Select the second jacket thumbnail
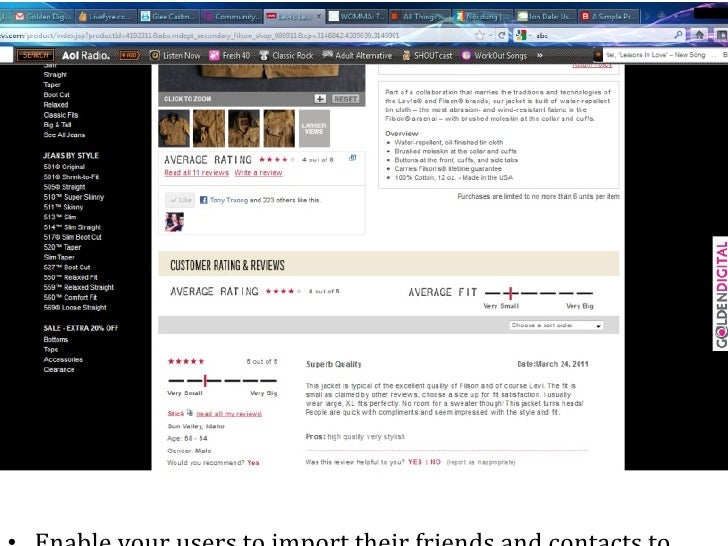This screenshot has width=728, height=546. tap(209, 128)
